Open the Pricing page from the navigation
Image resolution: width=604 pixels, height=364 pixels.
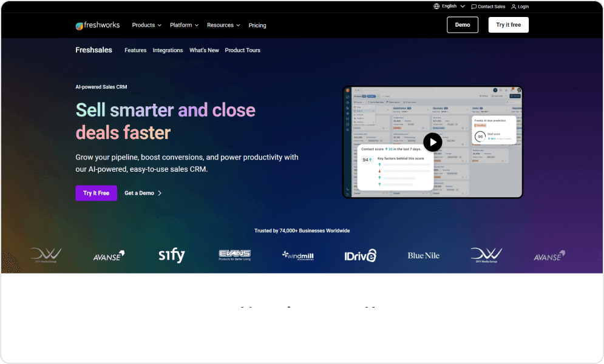pos(257,25)
